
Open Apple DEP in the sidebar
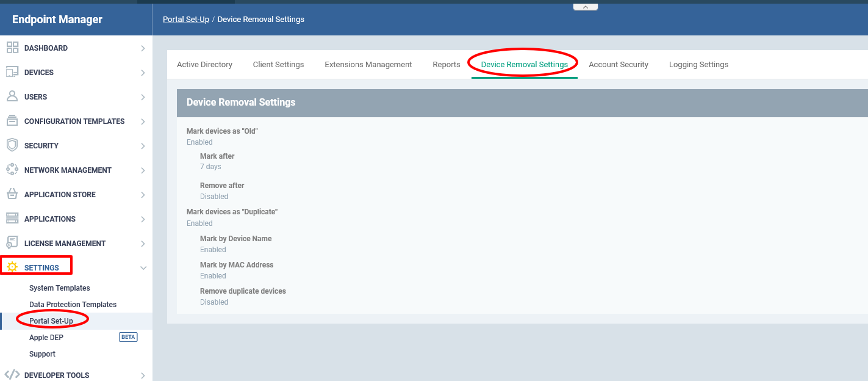click(46, 338)
